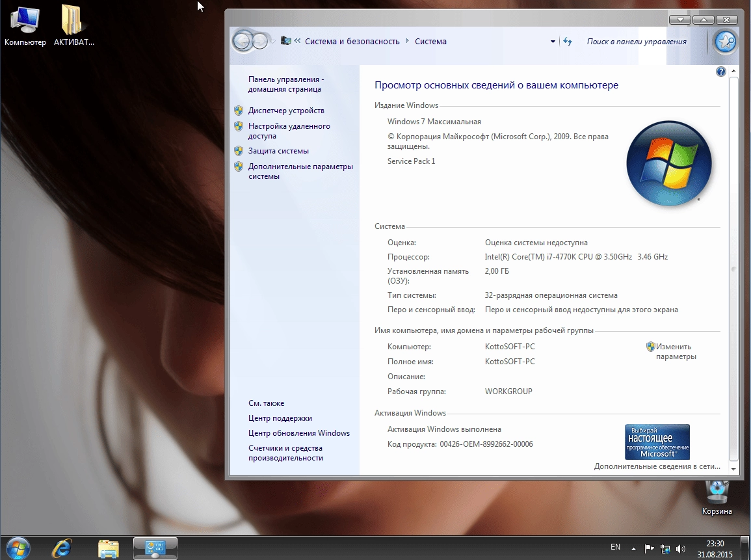751x560 pixels.
Task: Open the Корзина recycle bin icon
Action: [717, 497]
